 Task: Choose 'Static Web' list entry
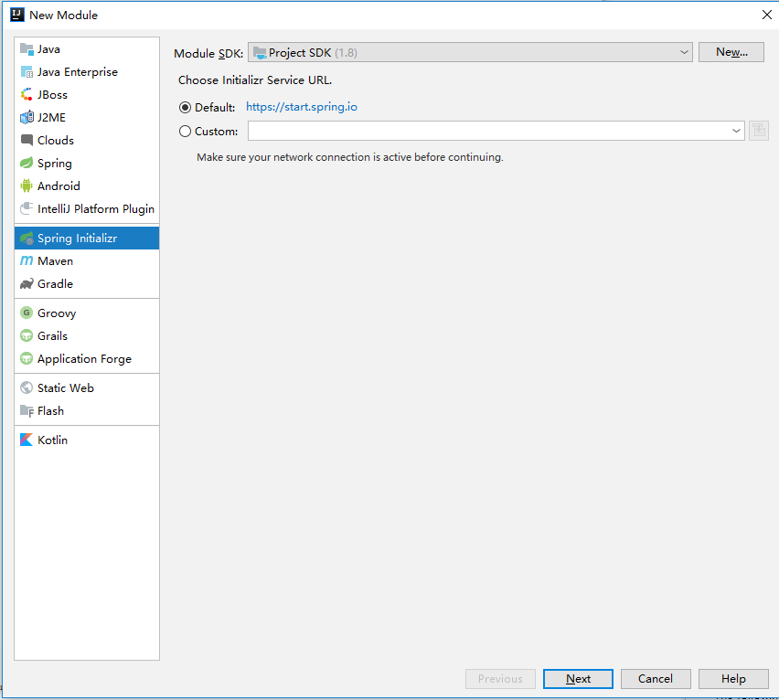point(66,388)
